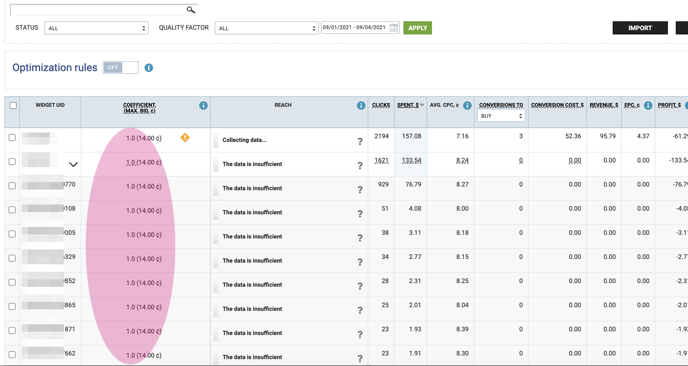
Task: Expand the second widget row chevron
Action: coord(73,165)
